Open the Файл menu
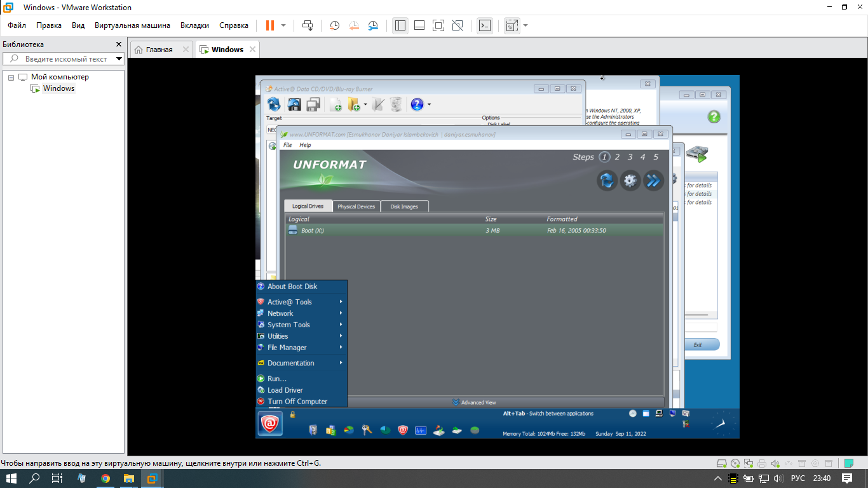868x488 pixels. (x=17, y=25)
